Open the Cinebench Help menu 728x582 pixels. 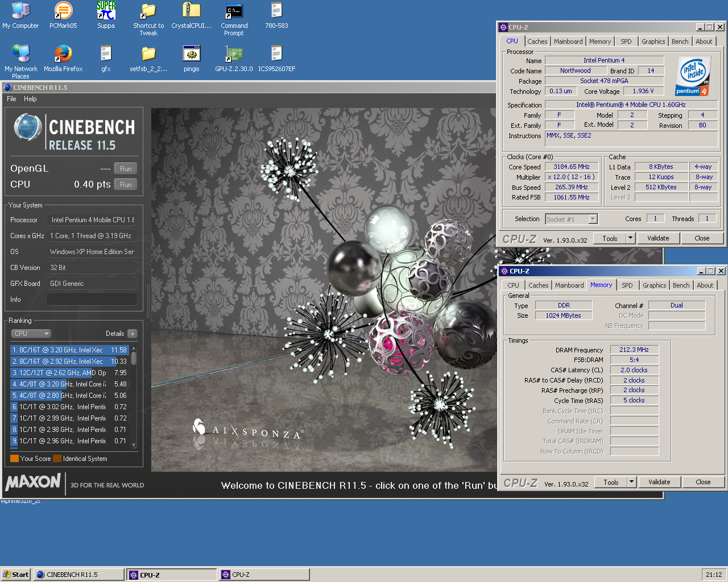coord(30,99)
